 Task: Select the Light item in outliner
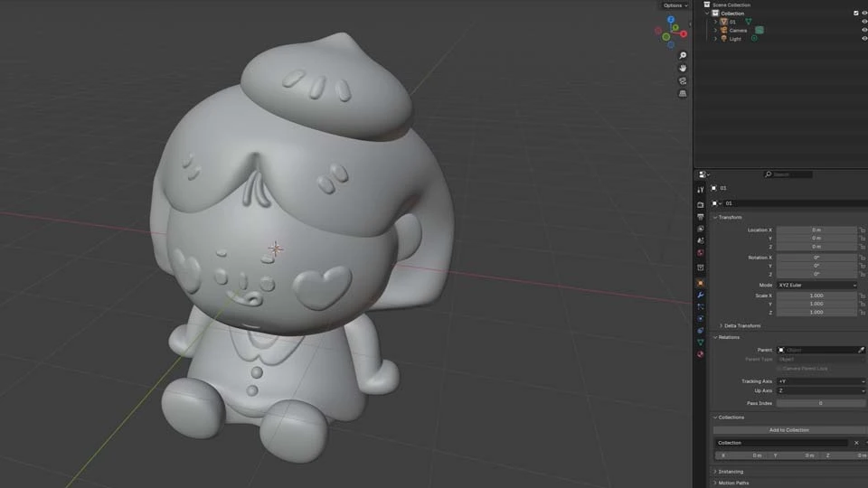[x=735, y=39]
